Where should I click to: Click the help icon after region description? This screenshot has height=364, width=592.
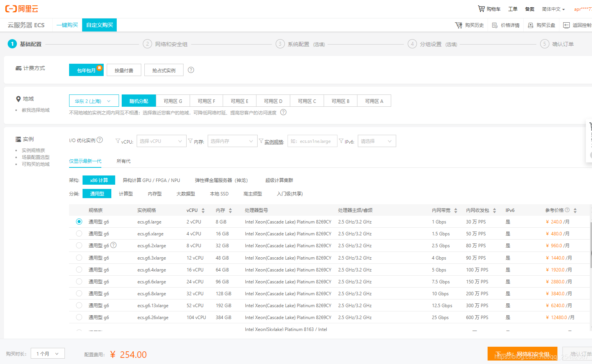tap(283, 112)
